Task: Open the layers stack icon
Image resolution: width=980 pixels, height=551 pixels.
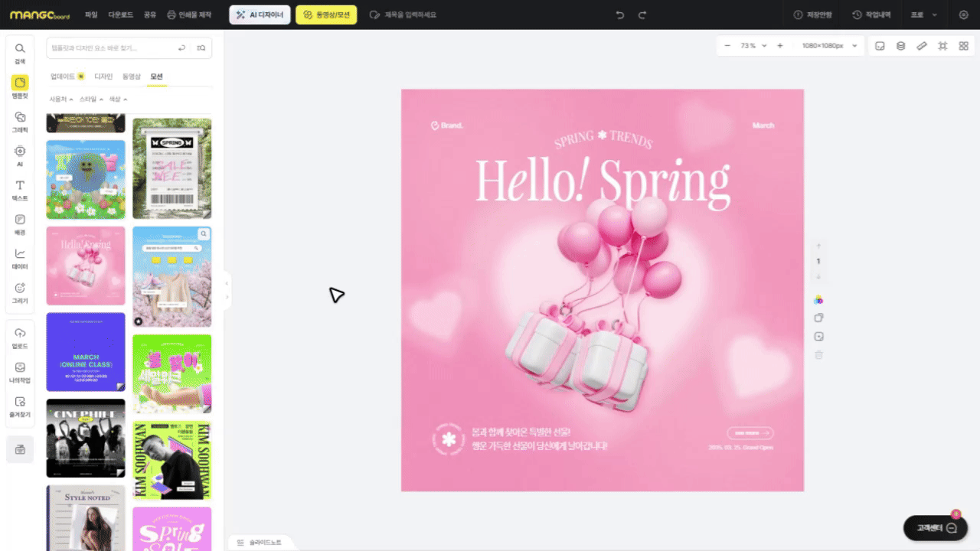Action: click(x=901, y=46)
